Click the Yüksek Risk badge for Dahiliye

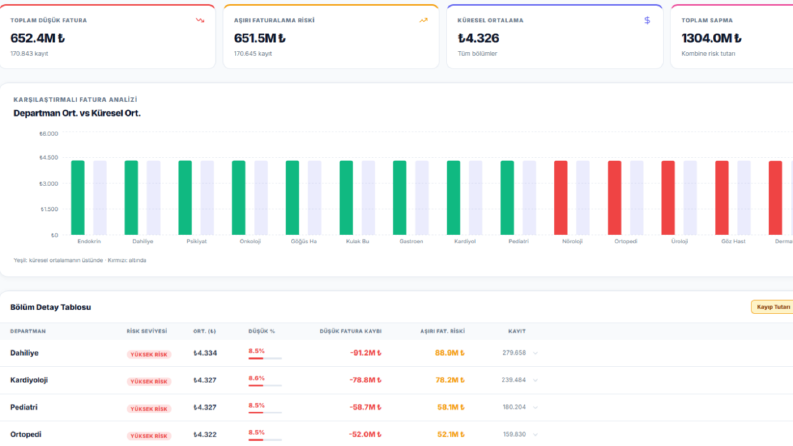[149, 354]
